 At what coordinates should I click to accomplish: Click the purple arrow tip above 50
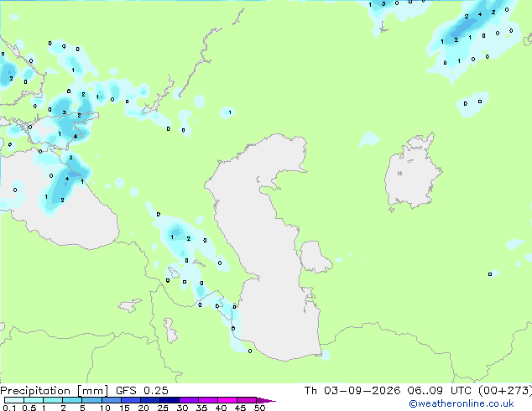[x=266, y=400]
